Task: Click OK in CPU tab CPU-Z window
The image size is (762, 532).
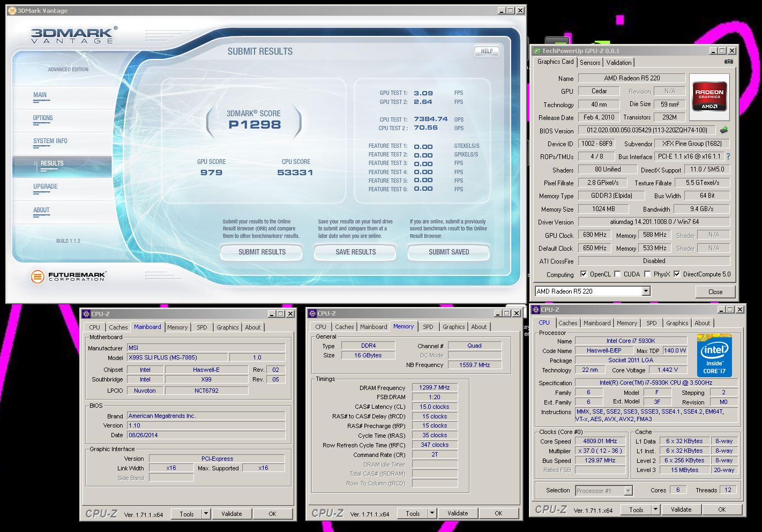Action: (722, 509)
